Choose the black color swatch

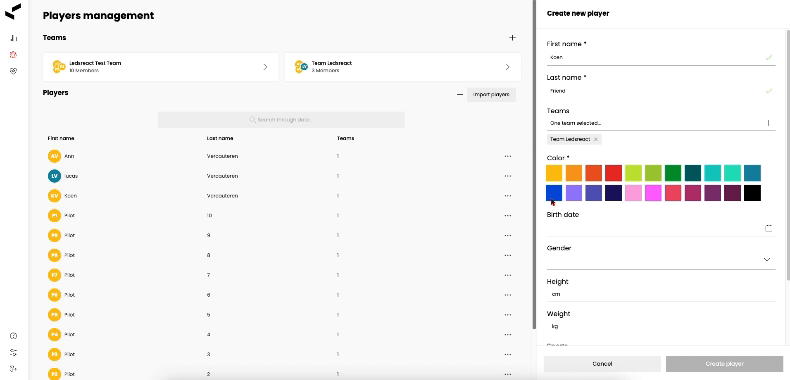(752, 193)
